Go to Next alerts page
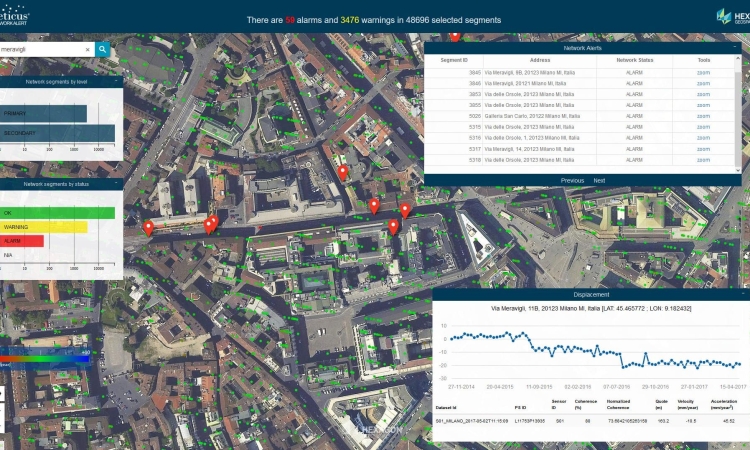750x450 pixels. [x=599, y=181]
